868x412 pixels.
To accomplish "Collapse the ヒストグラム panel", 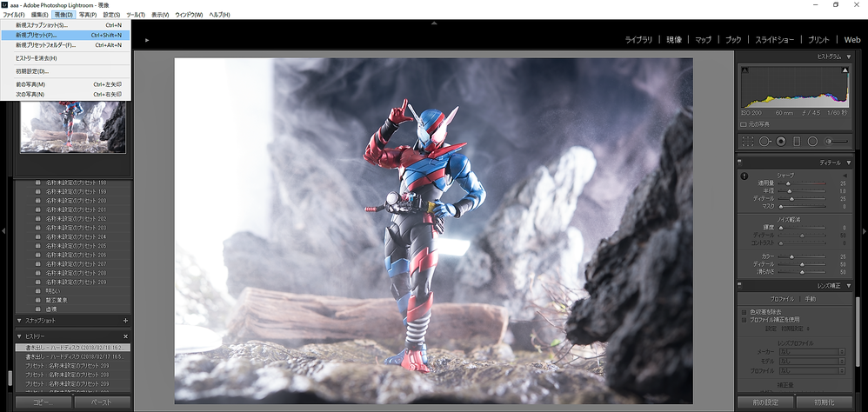I will [849, 56].
